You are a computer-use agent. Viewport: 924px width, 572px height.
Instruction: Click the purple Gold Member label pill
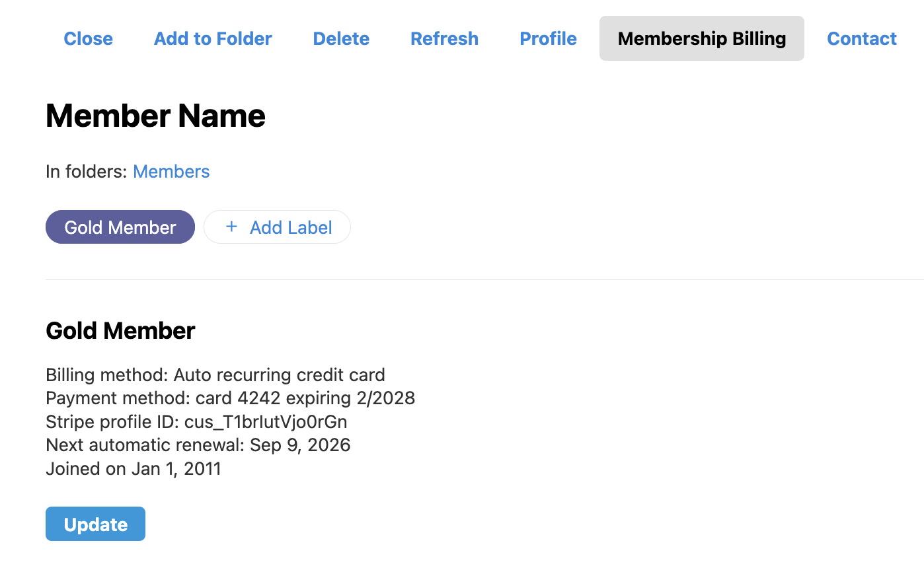(x=120, y=227)
